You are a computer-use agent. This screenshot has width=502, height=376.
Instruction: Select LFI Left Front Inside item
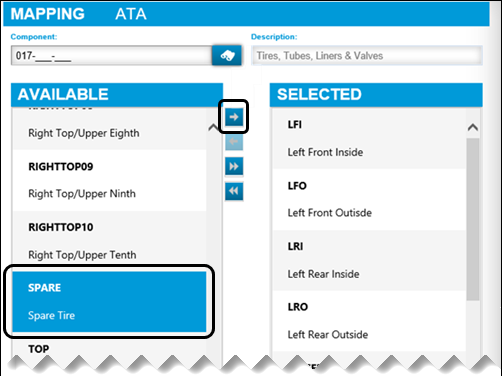pos(369,138)
